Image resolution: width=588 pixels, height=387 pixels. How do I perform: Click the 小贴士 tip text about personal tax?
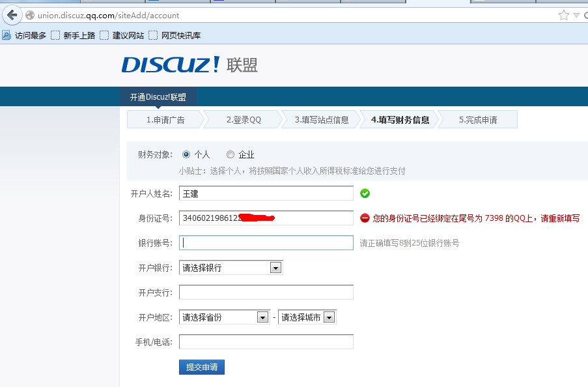[292, 171]
